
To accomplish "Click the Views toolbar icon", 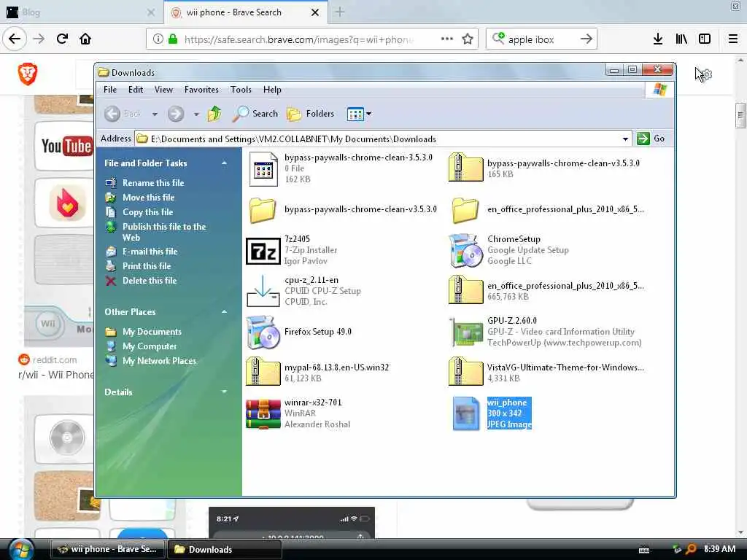I will tap(355, 114).
